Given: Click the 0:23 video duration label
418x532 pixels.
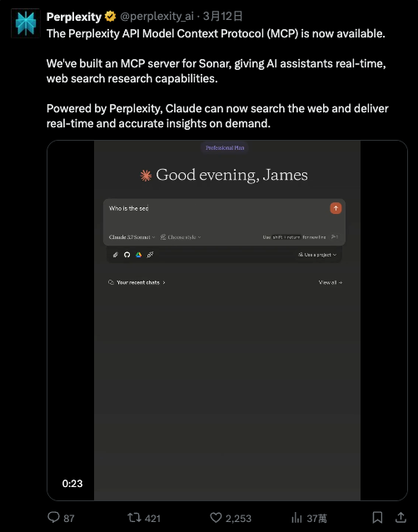Looking at the screenshot, I should (x=72, y=484).
